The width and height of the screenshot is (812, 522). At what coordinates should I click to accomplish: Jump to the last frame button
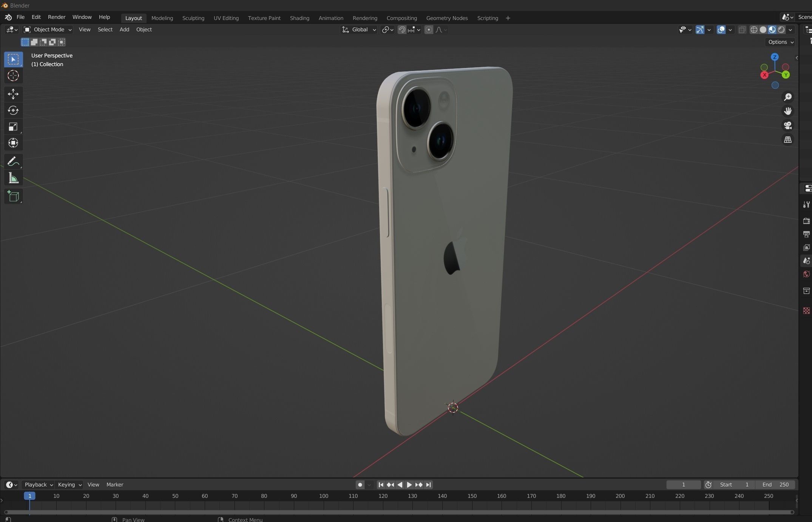point(428,485)
